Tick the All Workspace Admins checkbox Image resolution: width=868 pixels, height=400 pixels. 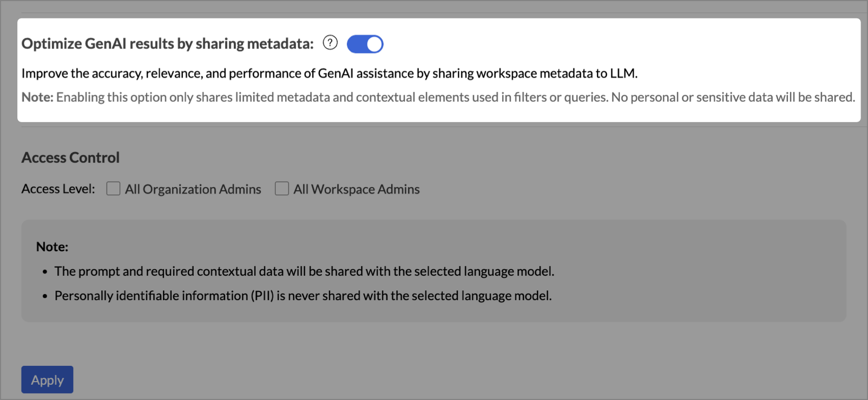[281, 189]
